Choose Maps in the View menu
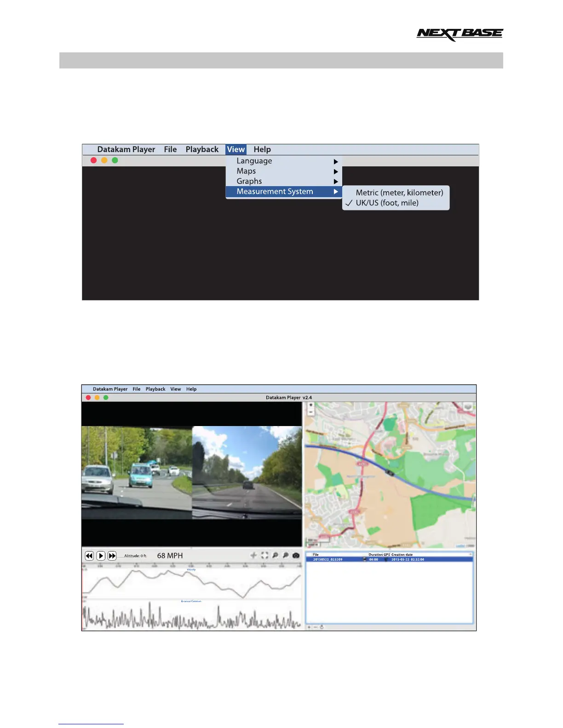563x728 pixels. (x=284, y=171)
